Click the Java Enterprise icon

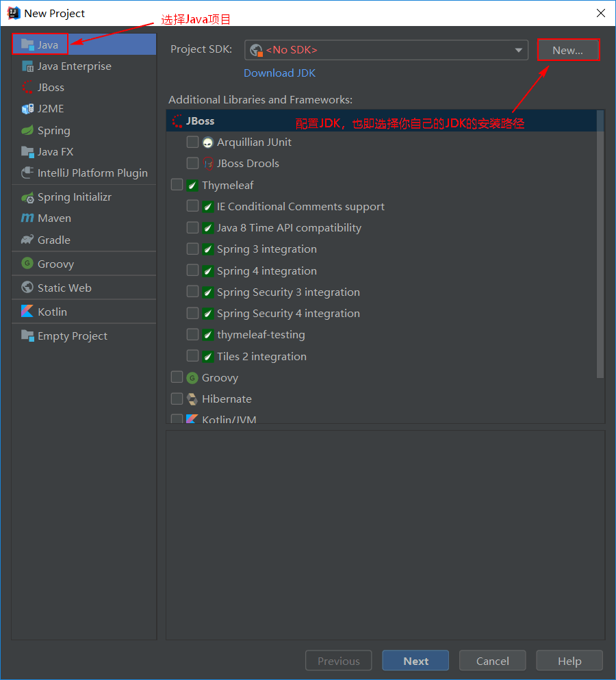pos(27,66)
